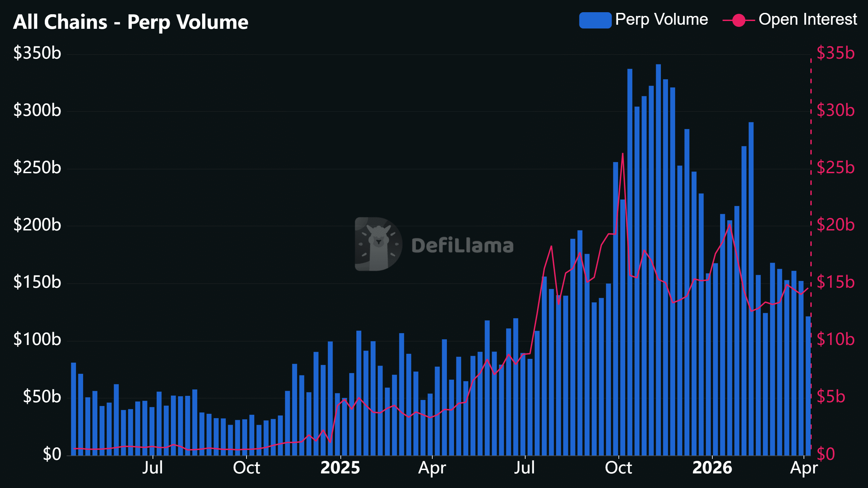Click the DefiLlama llama watermark logo

[378, 244]
